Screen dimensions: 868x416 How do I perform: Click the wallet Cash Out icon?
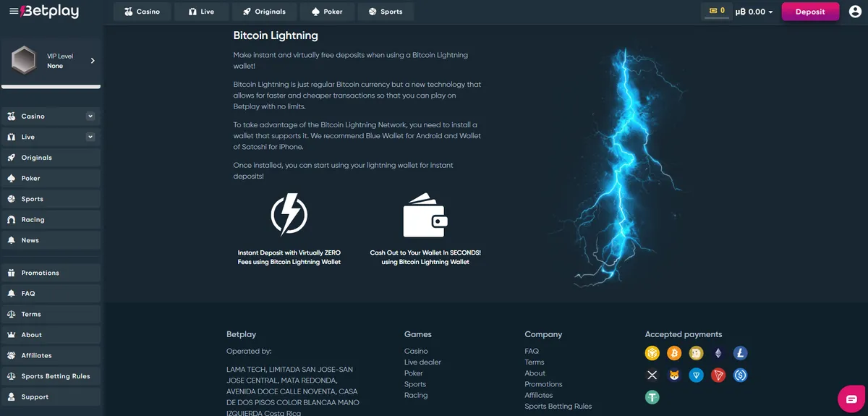pos(425,215)
